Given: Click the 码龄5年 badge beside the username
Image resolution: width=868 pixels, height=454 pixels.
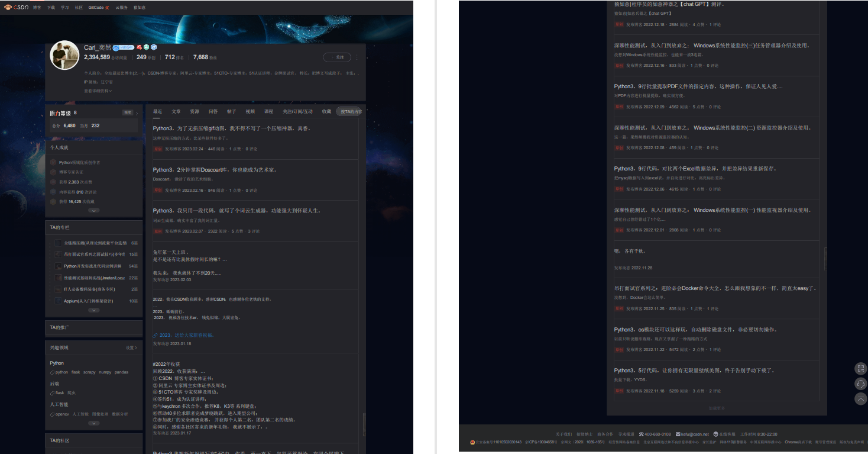Looking at the screenshot, I should click(124, 47).
